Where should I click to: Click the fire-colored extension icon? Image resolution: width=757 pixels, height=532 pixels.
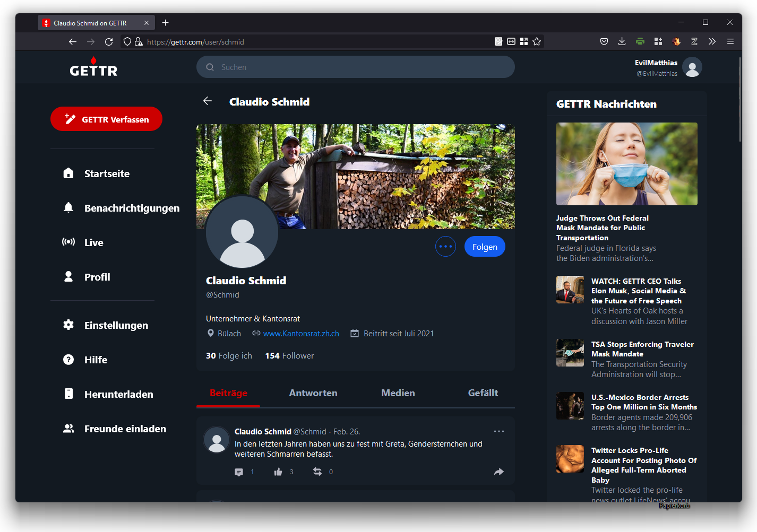tap(676, 41)
